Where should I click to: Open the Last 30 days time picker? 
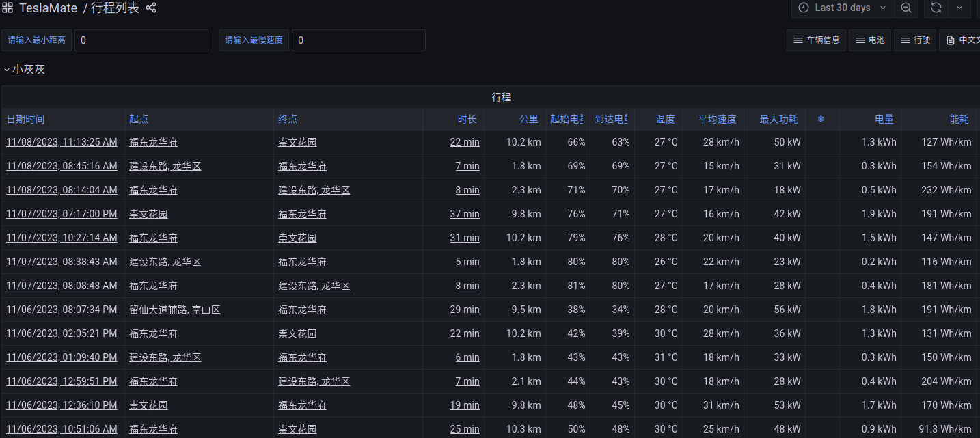842,8
